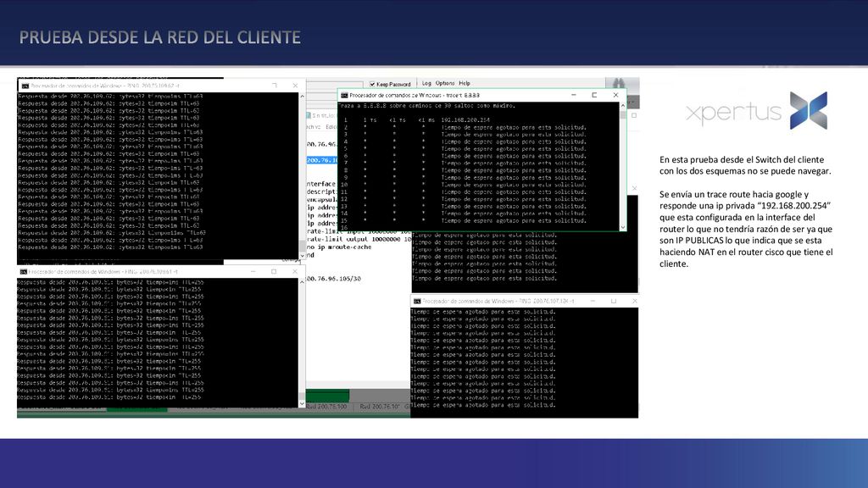Click the highlighted 200.76.10 text in the background editor
Viewport: 868px width, 488px height.
tap(322, 160)
